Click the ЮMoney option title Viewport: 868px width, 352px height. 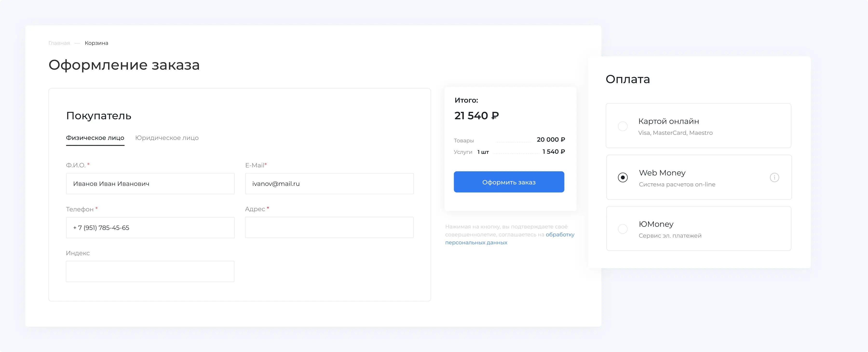pos(656,224)
